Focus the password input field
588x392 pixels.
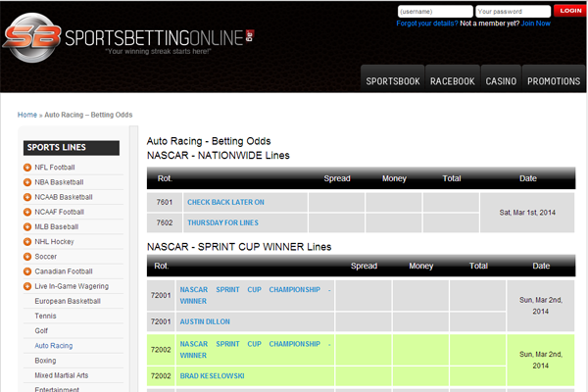[x=513, y=11]
